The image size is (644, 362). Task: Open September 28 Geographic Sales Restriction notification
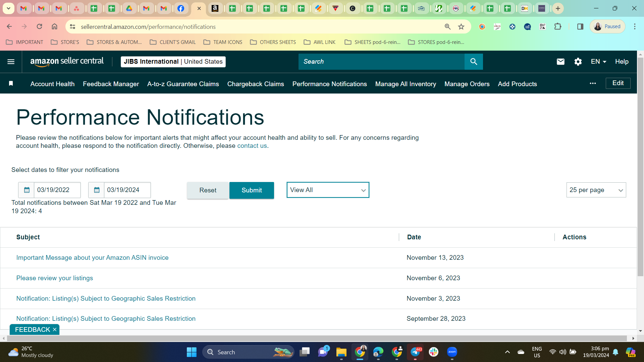[106, 319]
